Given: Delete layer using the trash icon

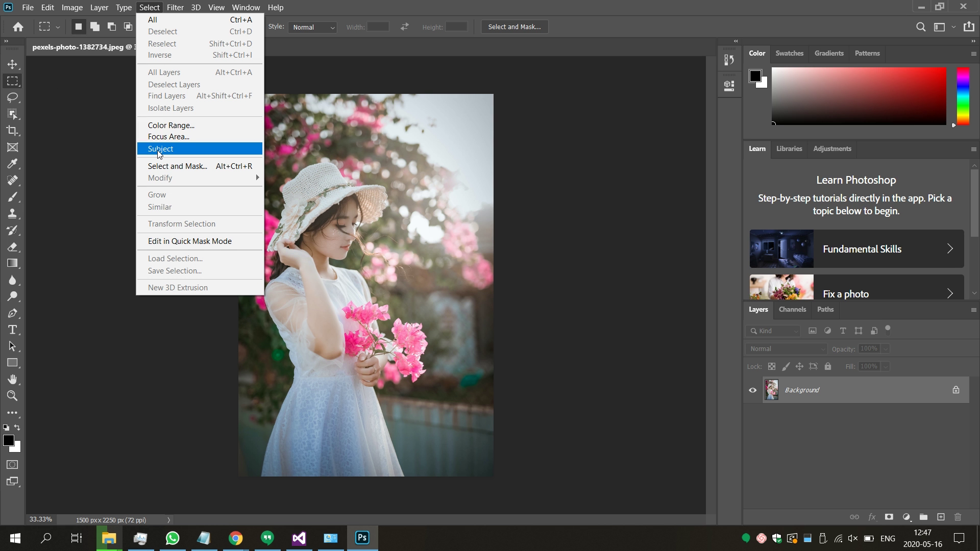Looking at the screenshot, I should [x=957, y=517].
